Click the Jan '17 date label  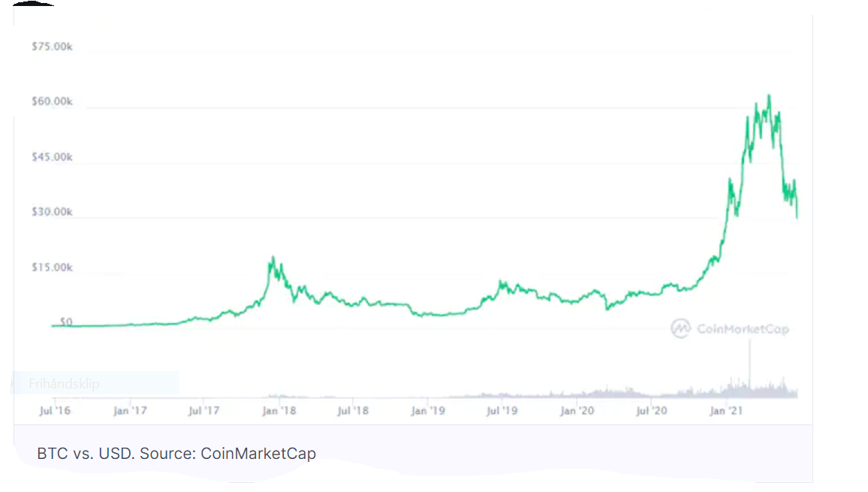click(x=130, y=411)
